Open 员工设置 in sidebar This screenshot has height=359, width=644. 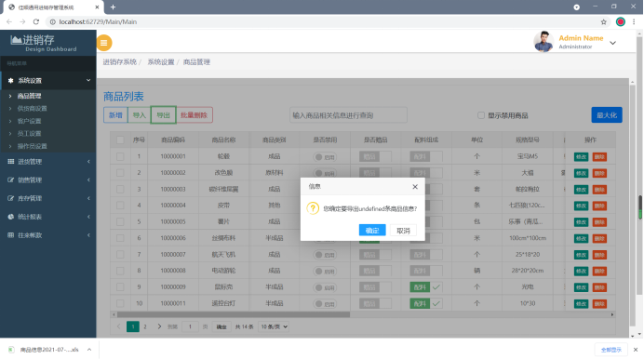pos(29,133)
